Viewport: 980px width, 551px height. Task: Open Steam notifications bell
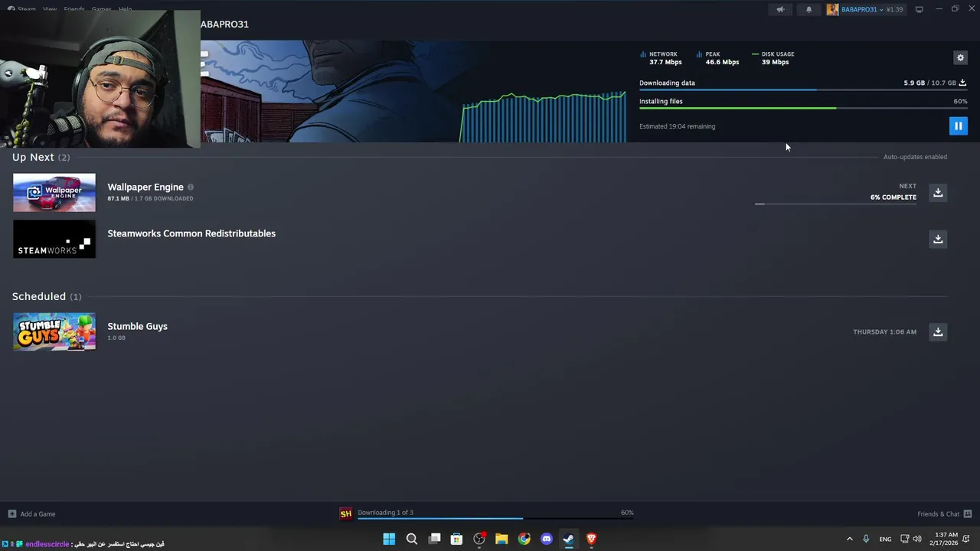[x=808, y=9]
